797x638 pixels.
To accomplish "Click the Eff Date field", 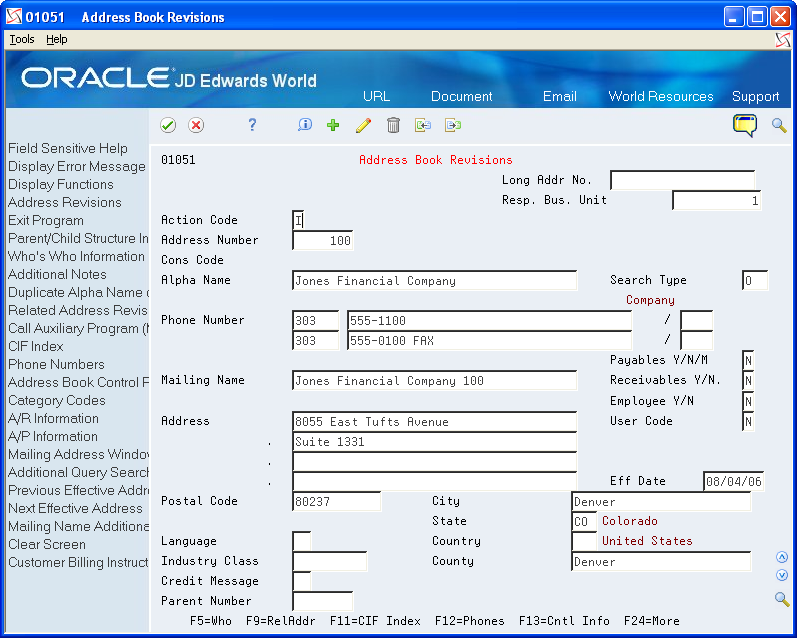I will click(x=733, y=481).
